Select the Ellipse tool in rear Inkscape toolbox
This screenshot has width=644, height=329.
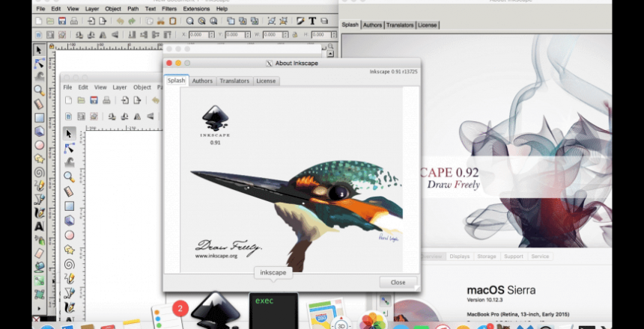click(x=40, y=145)
